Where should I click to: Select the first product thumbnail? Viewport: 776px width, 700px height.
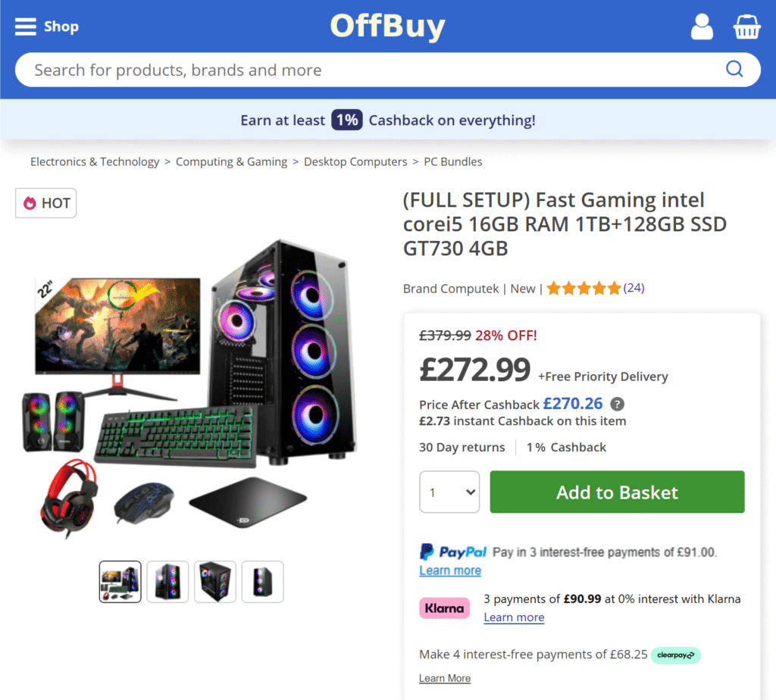coord(120,582)
